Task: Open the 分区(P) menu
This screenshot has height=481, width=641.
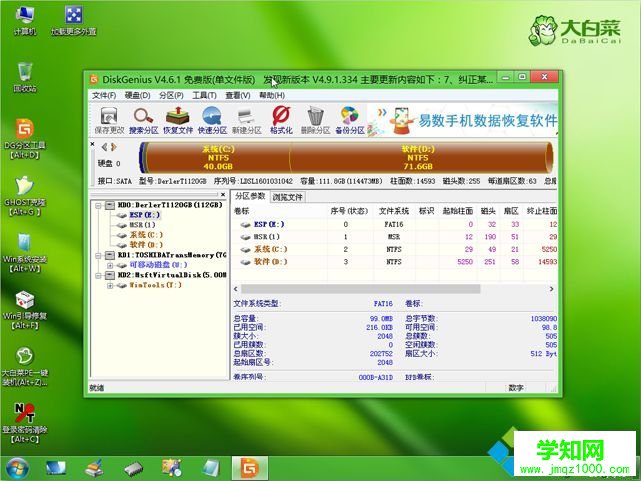Action: coord(171,95)
